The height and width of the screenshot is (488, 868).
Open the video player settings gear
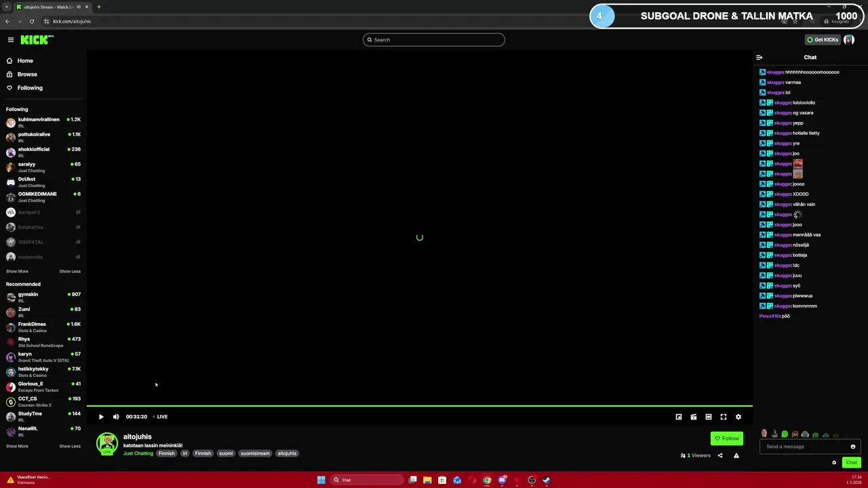click(738, 417)
